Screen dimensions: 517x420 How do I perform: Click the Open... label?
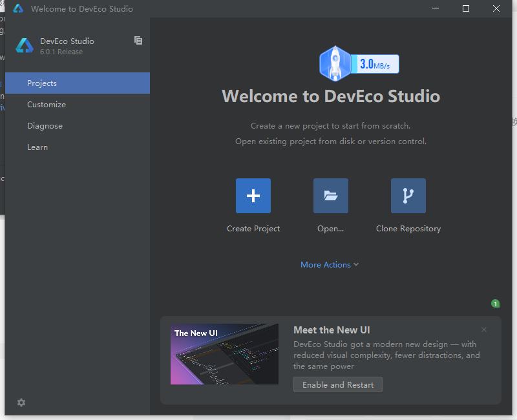click(330, 229)
